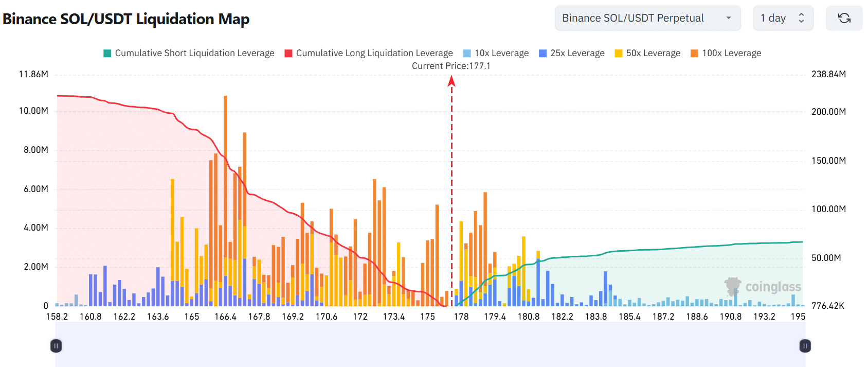This screenshot has height=367, width=868.
Task: Click the 50.00M right axis label
Action: [826, 258]
